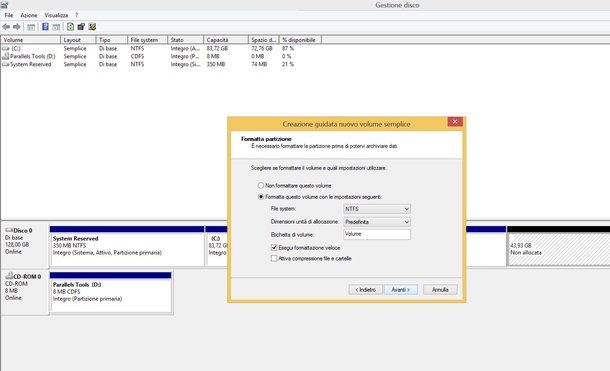Select the 43,93 GB 'Non allocata' space block
The image size is (610, 371).
559,246
